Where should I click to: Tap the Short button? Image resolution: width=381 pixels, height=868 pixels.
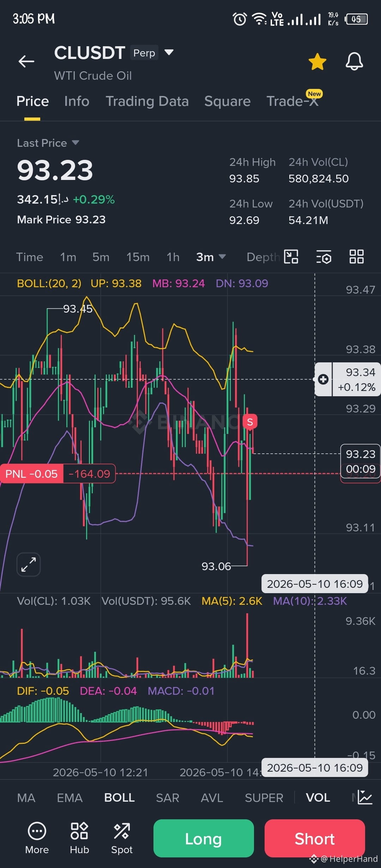coord(315,838)
